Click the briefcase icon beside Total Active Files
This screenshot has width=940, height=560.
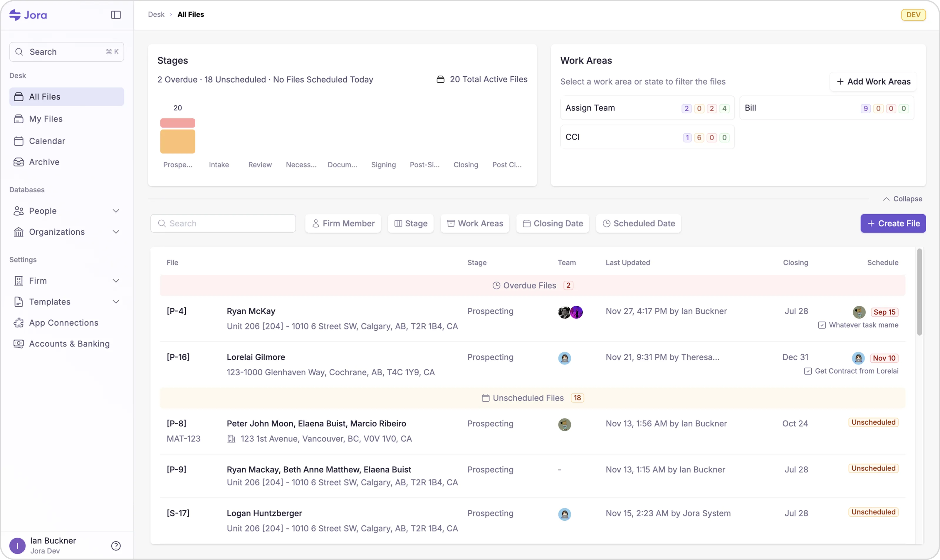pos(441,79)
